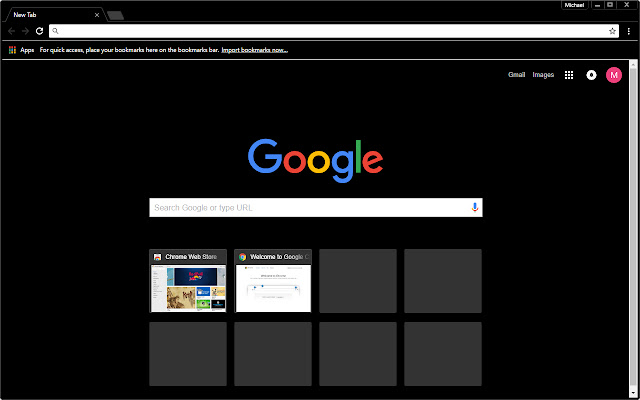Click the scrollbar up arrow
Image resolution: width=640 pixels, height=400 pixels.
point(633,64)
